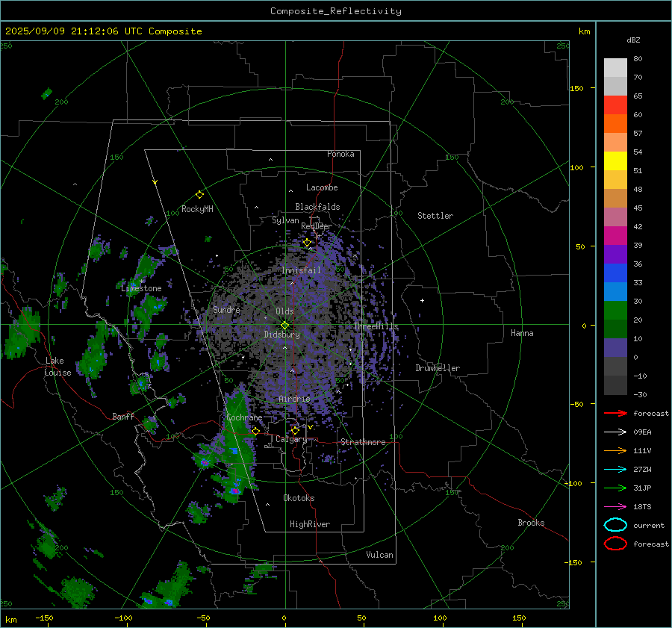Click the Brooks city label
This screenshot has width=672, height=628.
pos(531,523)
